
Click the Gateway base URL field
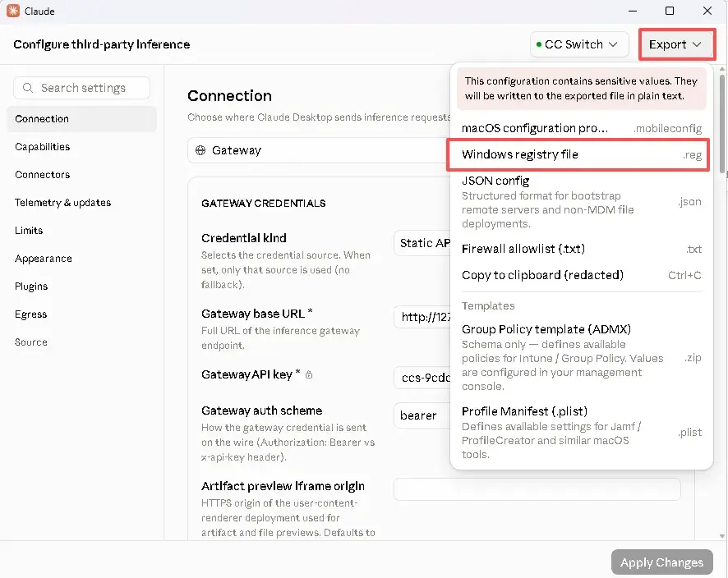click(x=422, y=317)
